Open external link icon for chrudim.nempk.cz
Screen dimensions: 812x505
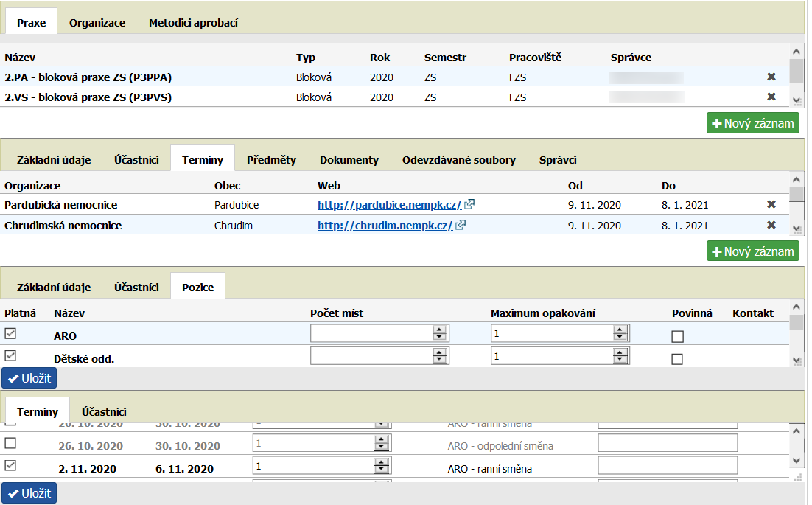click(x=461, y=225)
